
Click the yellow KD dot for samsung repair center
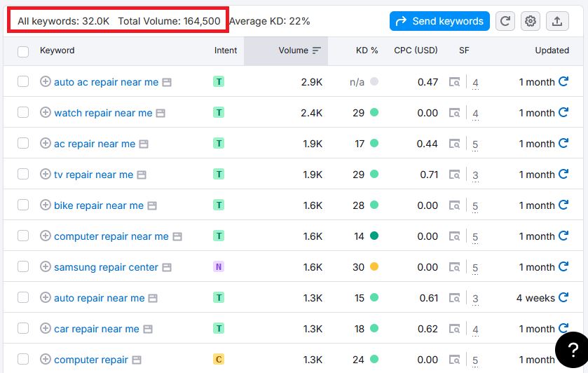click(x=374, y=267)
